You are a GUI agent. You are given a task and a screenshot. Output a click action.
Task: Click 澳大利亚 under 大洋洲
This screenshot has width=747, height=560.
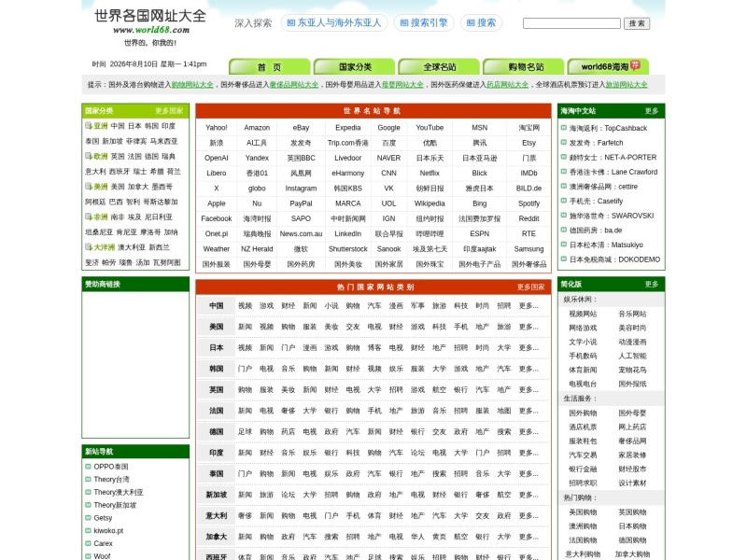coord(132,247)
